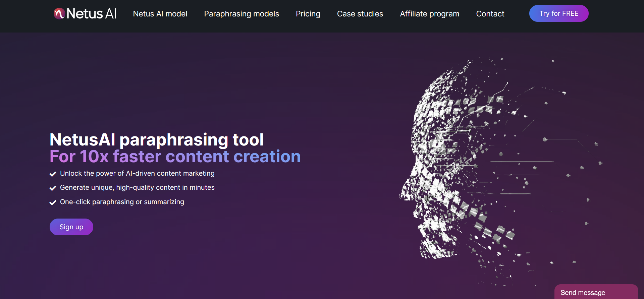Click the Sign up button
This screenshot has height=299, width=644.
pyautogui.click(x=71, y=227)
